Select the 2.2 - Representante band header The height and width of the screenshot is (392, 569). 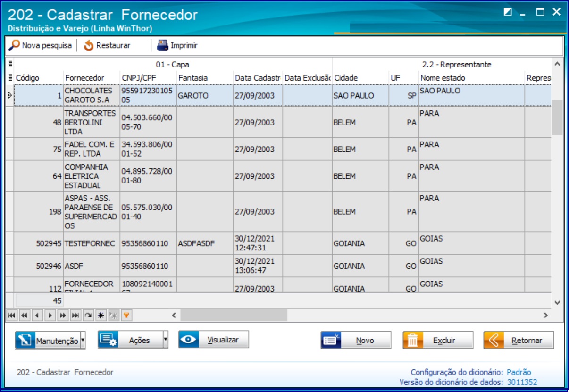coord(442,64)
